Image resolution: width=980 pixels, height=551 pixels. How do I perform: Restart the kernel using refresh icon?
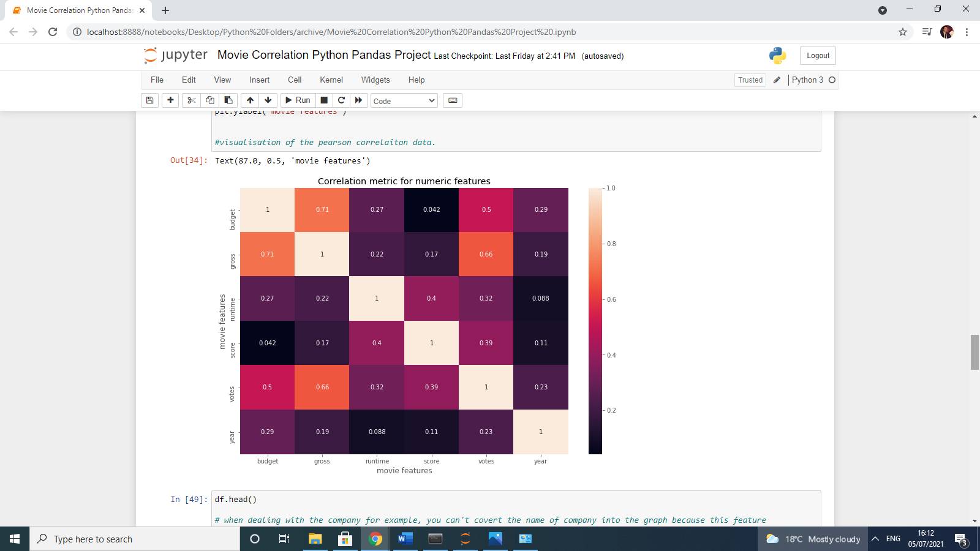coord(341,100)
